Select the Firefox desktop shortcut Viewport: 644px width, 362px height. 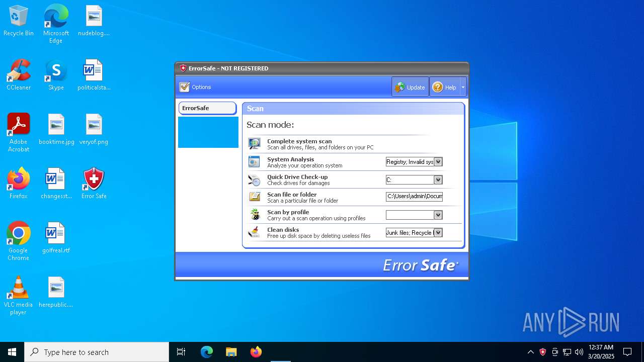(x=19, y=184)
